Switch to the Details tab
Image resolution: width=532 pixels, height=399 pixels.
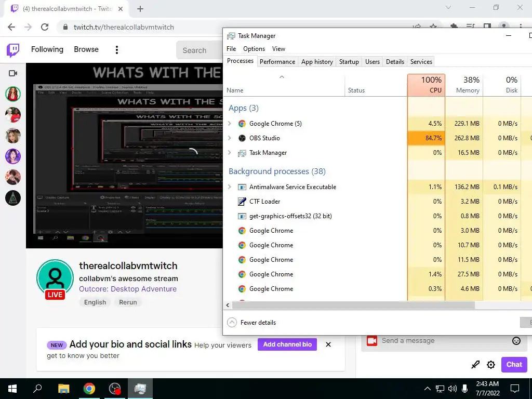tap(395, 62)
